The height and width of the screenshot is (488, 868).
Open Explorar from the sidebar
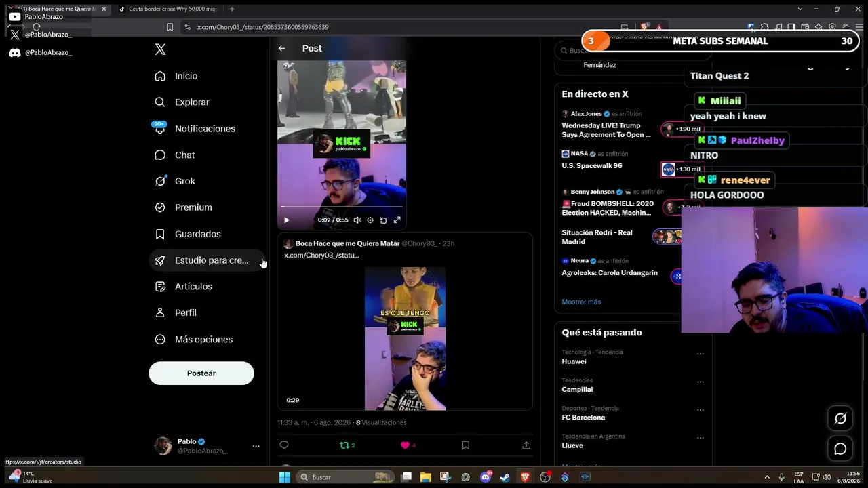click(182, 102)
